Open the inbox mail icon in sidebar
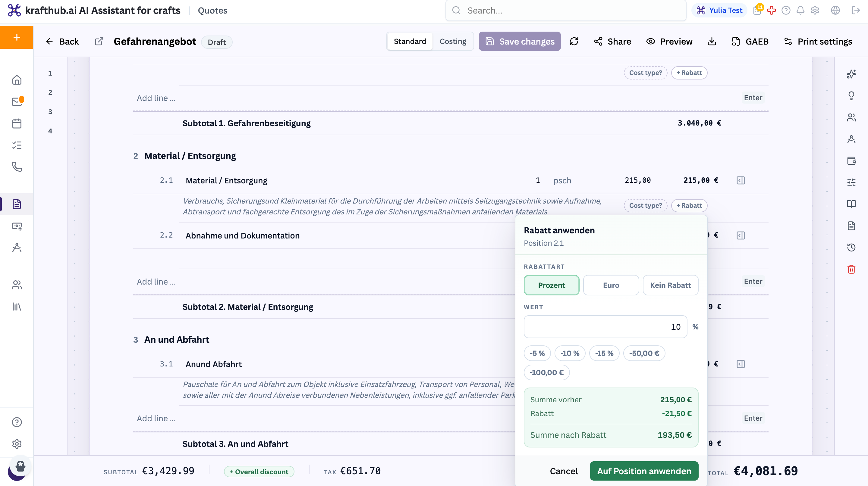 coord(17,101)
